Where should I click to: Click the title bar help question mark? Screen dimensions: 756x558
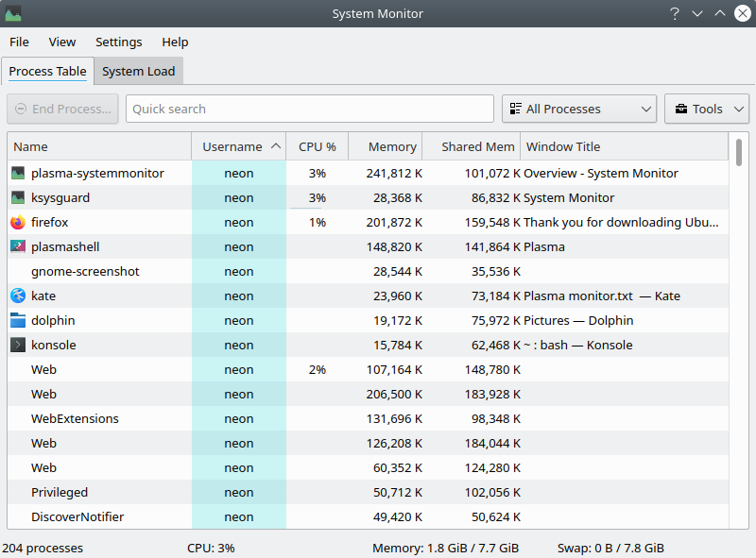[675, 13]
